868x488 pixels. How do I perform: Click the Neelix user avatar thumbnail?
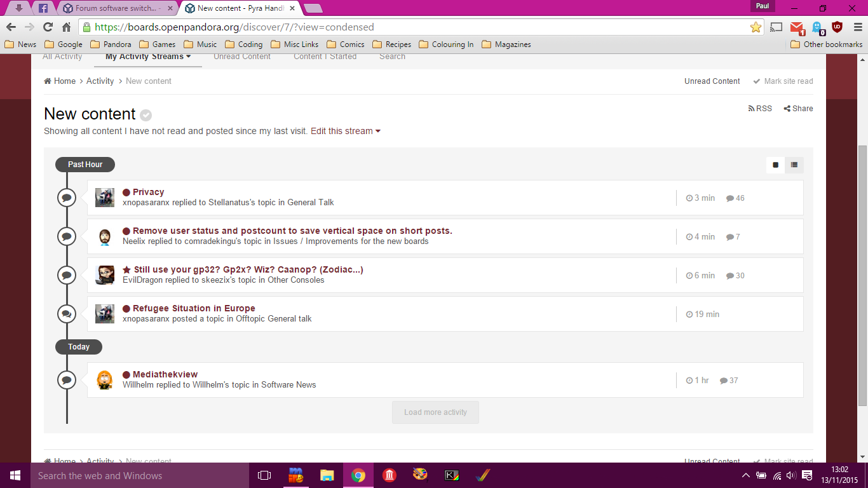105,237
